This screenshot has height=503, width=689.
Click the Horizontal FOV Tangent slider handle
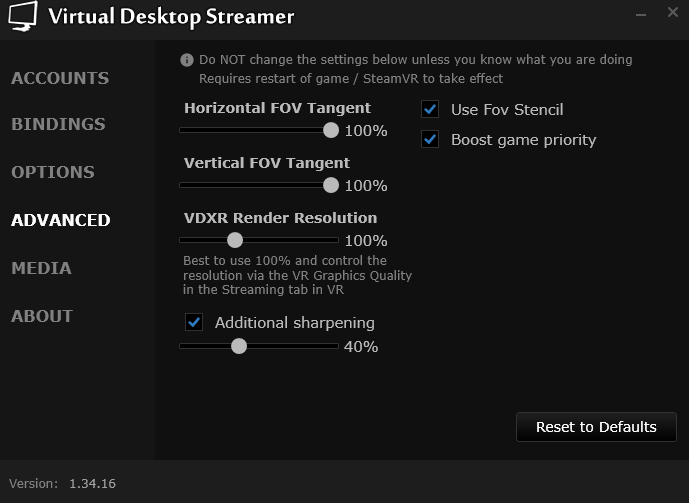point(331,130)
